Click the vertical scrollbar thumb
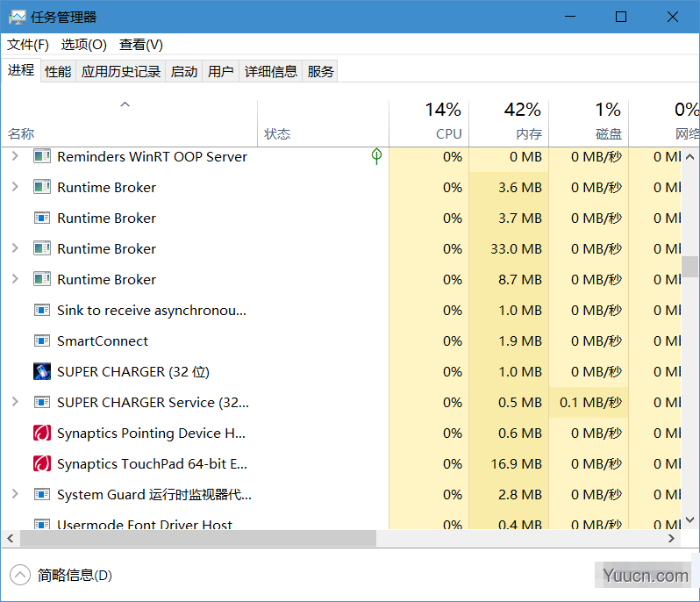This screenshot has height=602, width=700. [689, 267]
